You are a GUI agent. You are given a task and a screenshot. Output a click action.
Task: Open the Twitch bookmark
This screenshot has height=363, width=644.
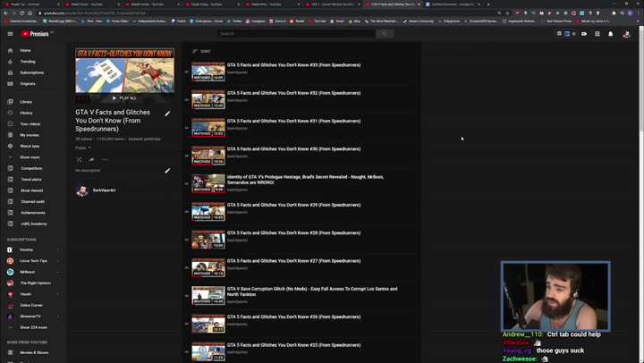click(x=179, y=21)
